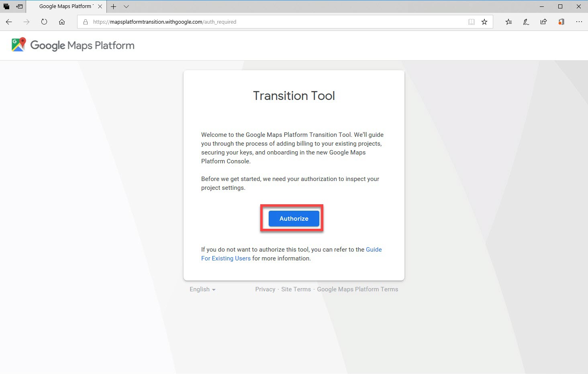This screenshot has width=588, height=374.
Task: Open the Site Terms footer link
Action: pyautogui.click(x=296, y=289)
